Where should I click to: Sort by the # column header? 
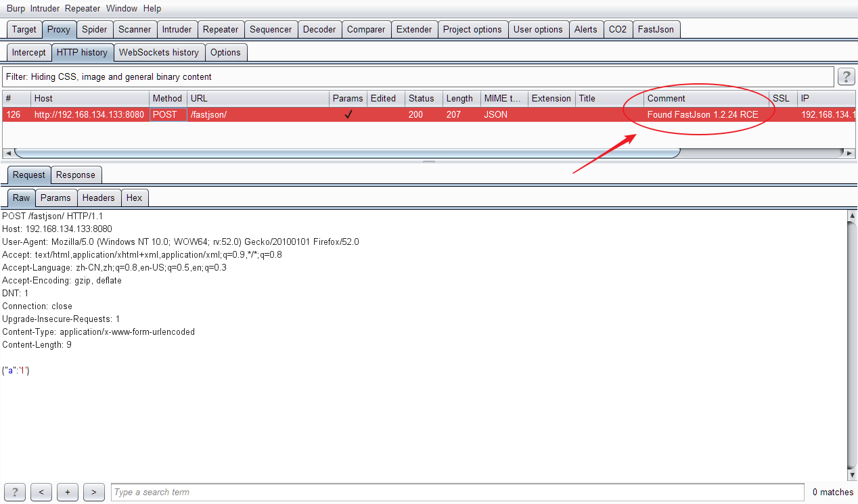pos(16,98)
